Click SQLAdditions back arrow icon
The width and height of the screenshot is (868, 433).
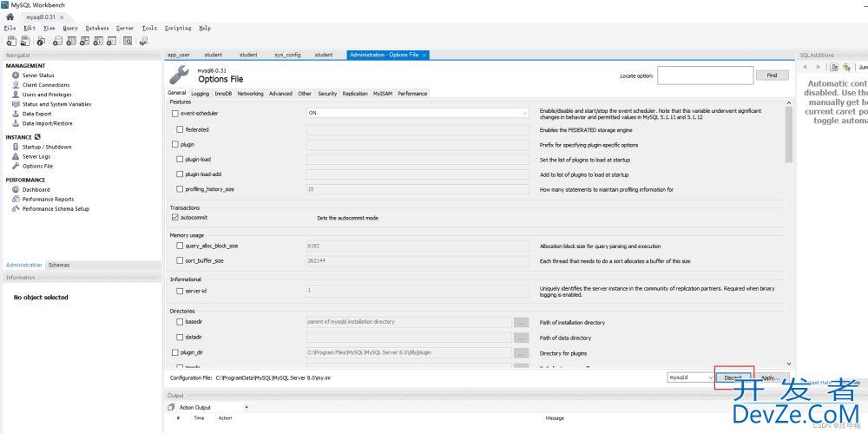pos(805,67)
